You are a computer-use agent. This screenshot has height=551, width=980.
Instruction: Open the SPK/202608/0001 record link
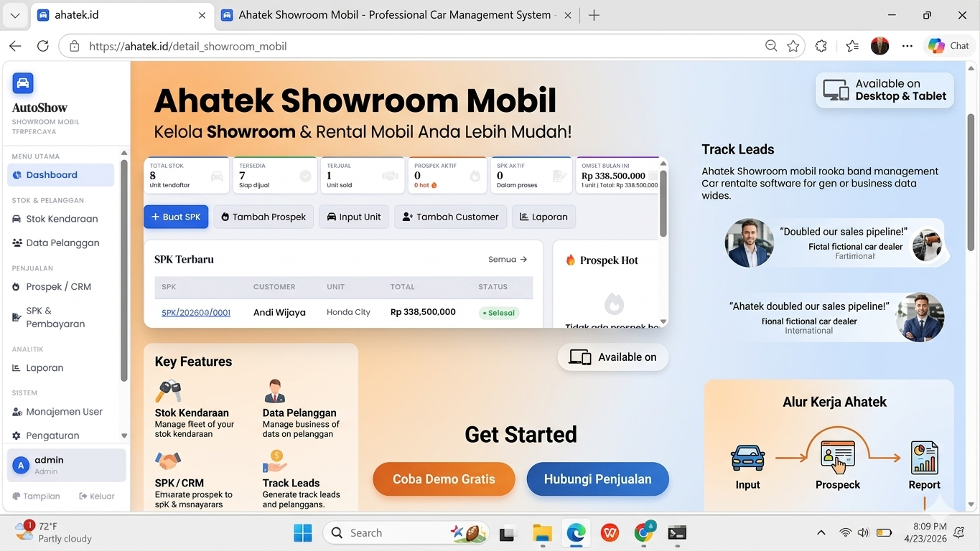click(x=196, y=312)
